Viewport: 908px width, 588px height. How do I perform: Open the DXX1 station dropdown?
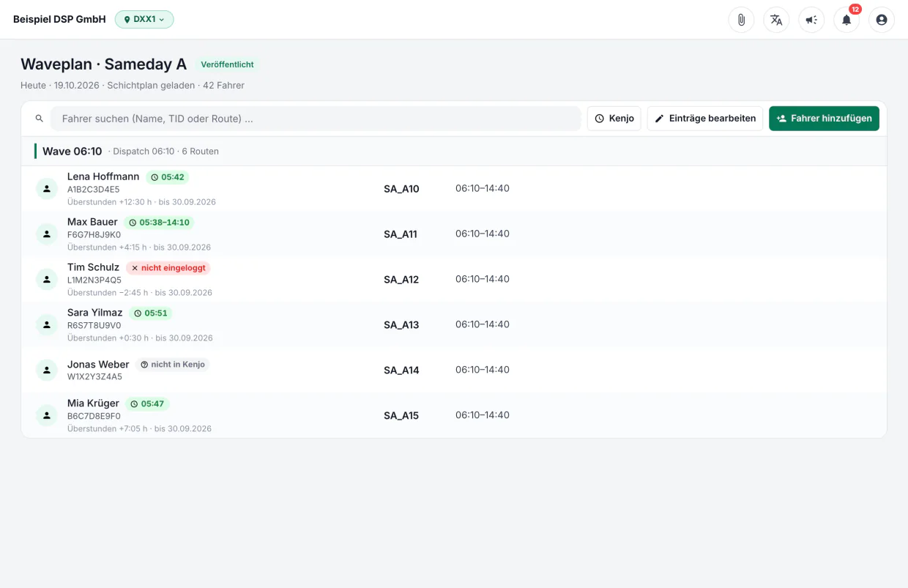click(144, 20)
